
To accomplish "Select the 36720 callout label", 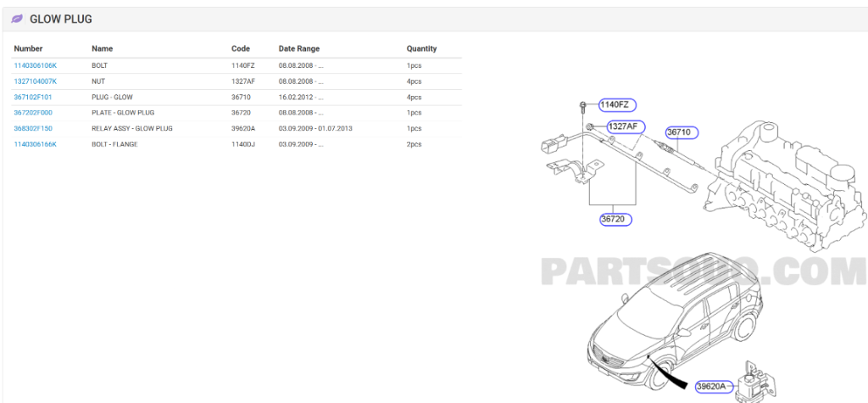I will click(x=615, y=219).
